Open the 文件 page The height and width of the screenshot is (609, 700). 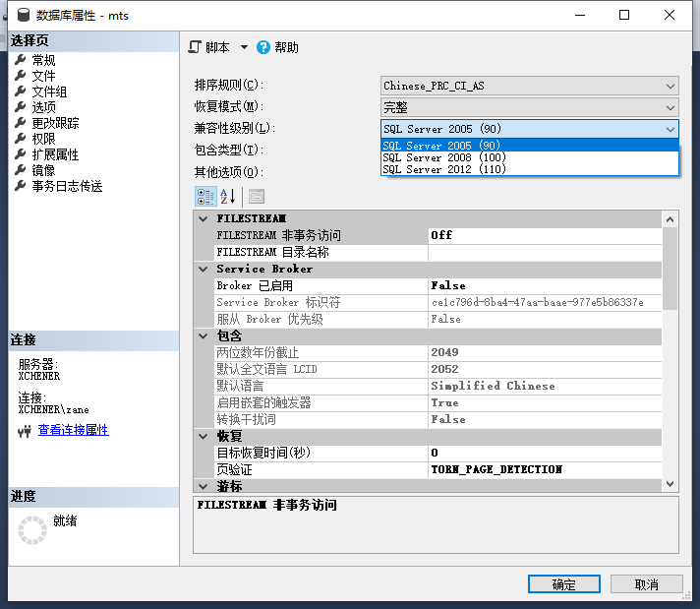(x=43, y=76)
